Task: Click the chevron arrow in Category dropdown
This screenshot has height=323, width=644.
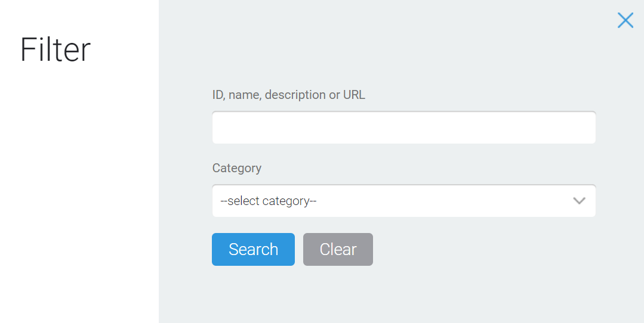Action: [579, 201]
